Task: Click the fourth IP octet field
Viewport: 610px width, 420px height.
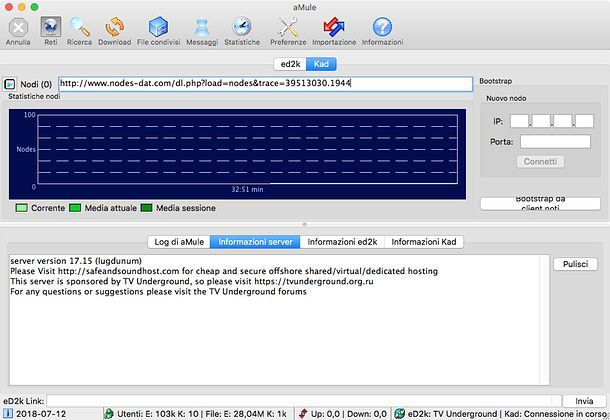Action: click(585, 121)
